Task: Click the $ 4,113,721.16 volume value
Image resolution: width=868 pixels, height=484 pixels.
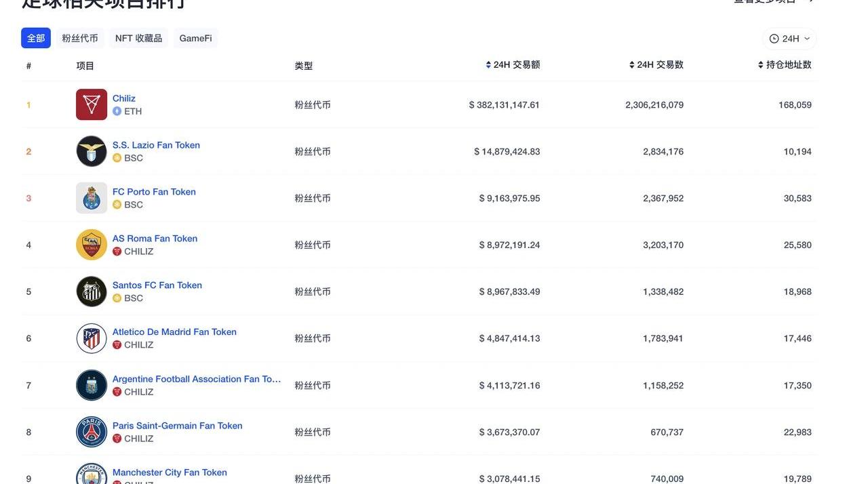Action: coord(510,386)
